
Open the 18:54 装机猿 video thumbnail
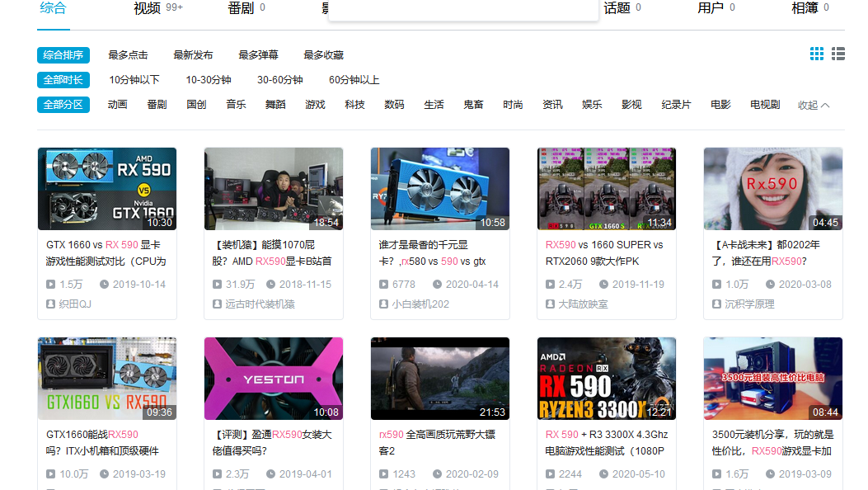(274, 189)
